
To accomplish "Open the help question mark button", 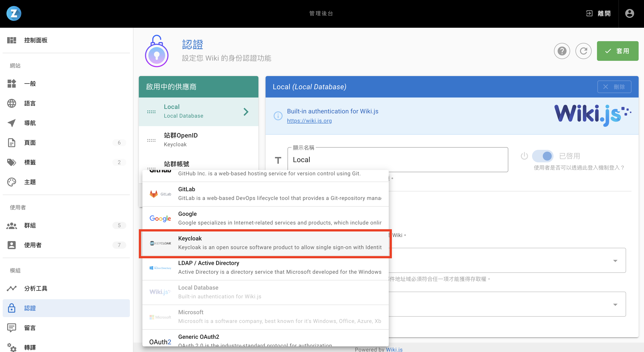I will tap(562, 51).
